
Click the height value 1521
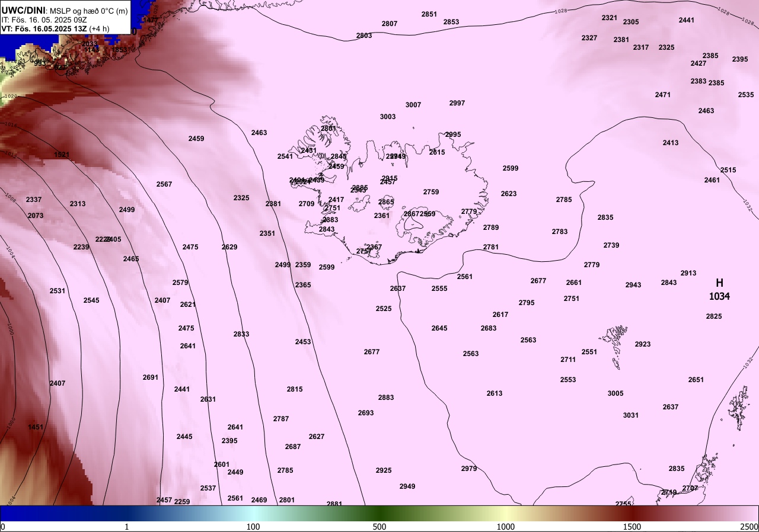(62, 155)
